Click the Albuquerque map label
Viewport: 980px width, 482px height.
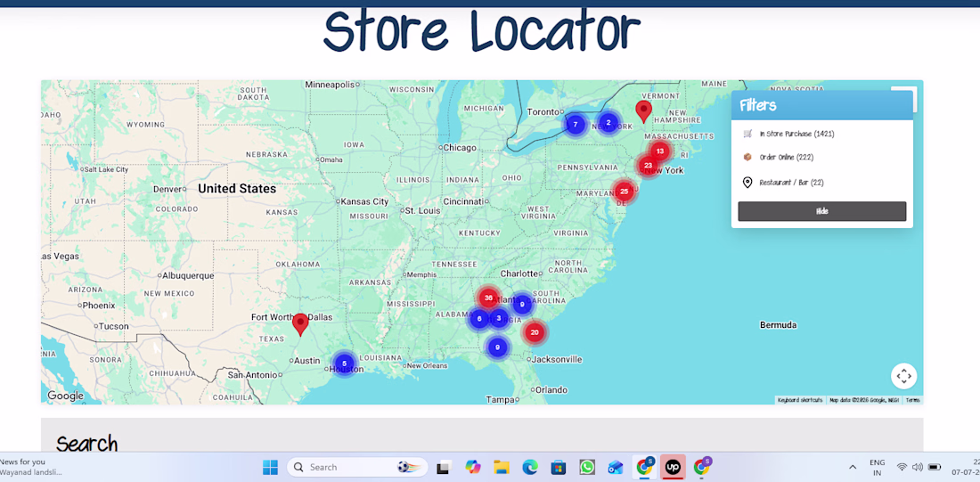point(188,275)
